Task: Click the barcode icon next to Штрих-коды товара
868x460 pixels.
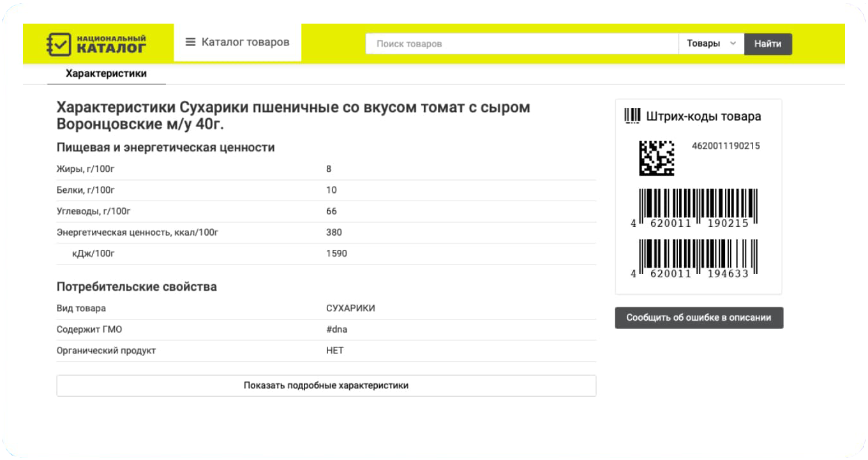Action: (632, 116)
